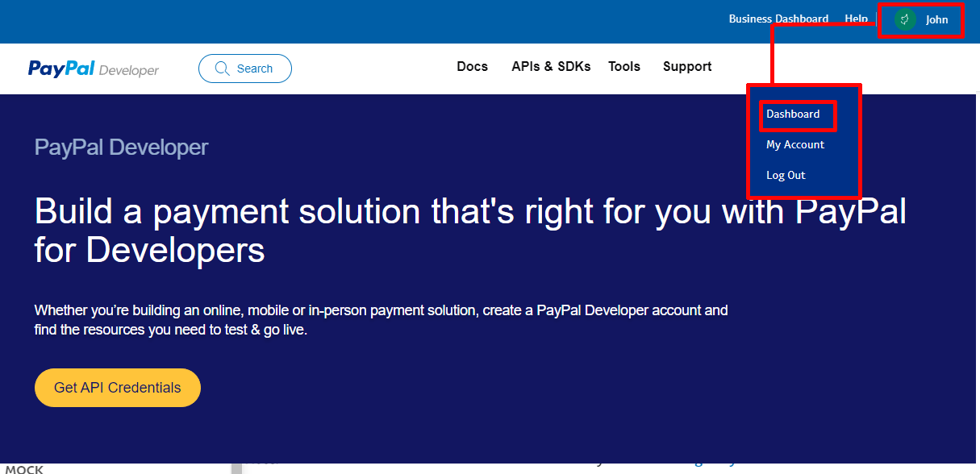
Task: Open the Support menu
Action: [687, 67]
